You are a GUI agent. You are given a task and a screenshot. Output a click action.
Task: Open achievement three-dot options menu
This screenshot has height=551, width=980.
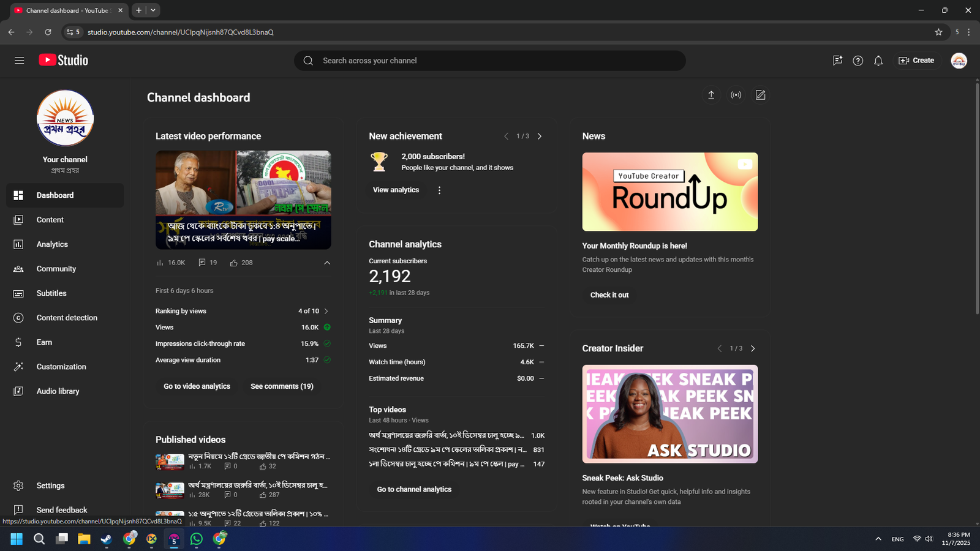(439, 190)
